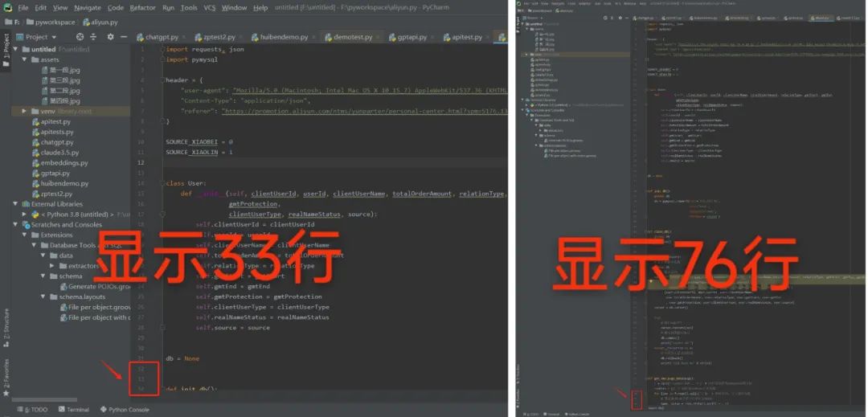Collapse the schema.layouts folder

43,297
